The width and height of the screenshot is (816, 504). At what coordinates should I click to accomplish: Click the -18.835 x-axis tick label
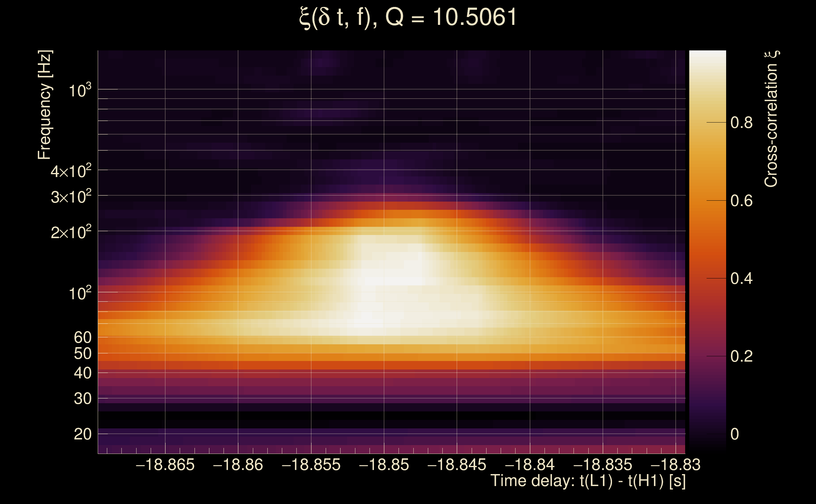[x=603, y=465]
